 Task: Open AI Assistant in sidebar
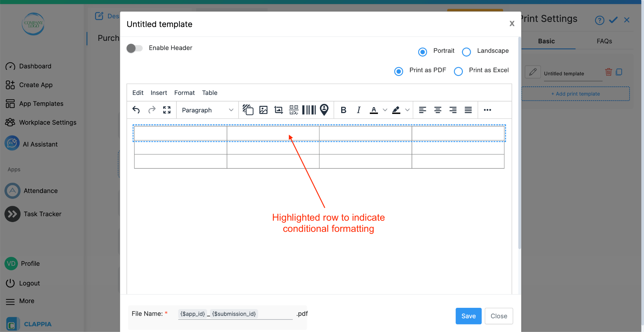(x=31, y=144)
